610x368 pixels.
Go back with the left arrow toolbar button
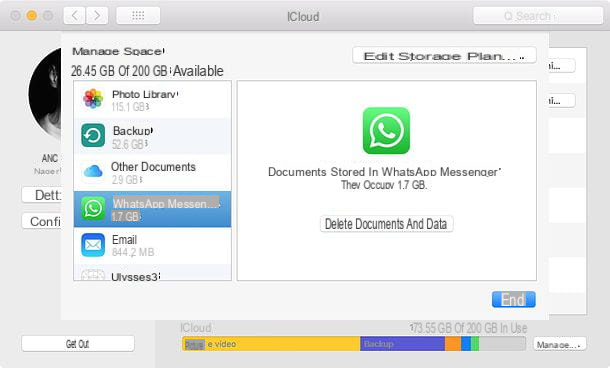point(74,16)
